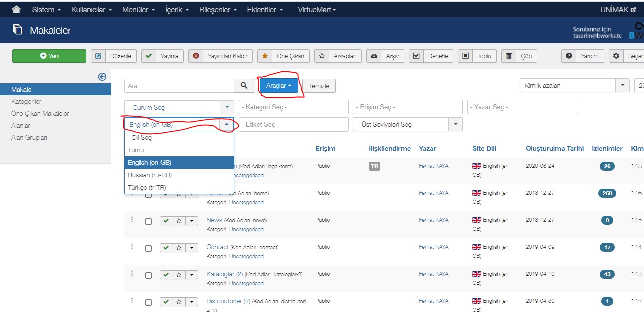Click the Joomla home icon
This screenshot has height=312, width=644.
[16, 10]
